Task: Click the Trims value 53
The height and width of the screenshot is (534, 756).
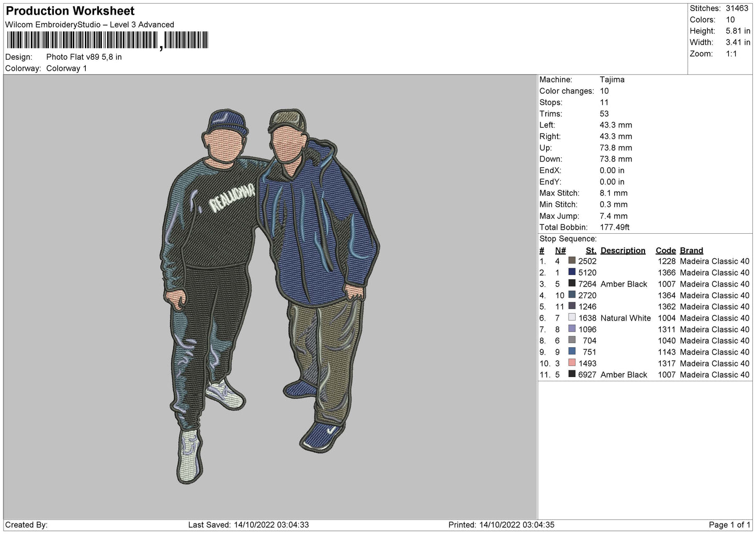Action: click(604, 113)
